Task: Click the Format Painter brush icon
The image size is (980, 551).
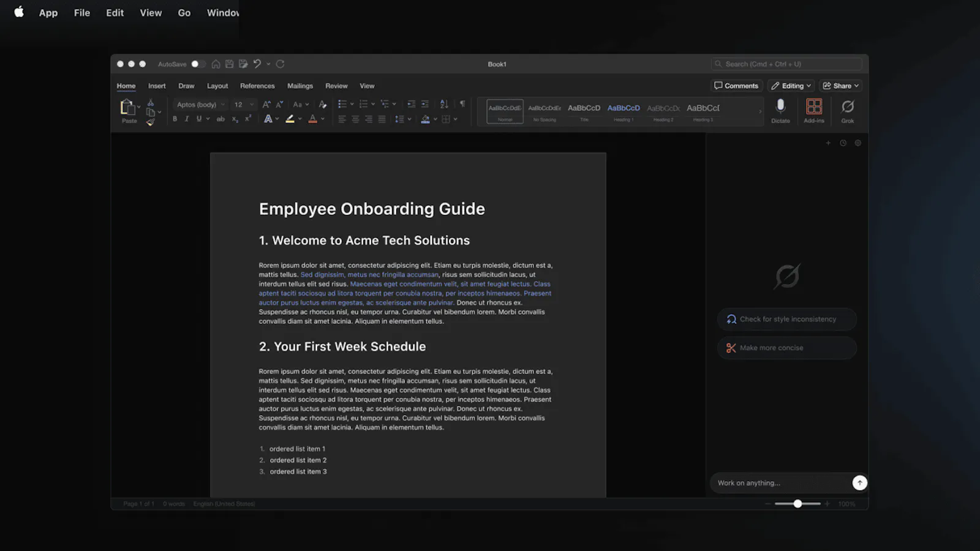Action: (x=150, y=122)
